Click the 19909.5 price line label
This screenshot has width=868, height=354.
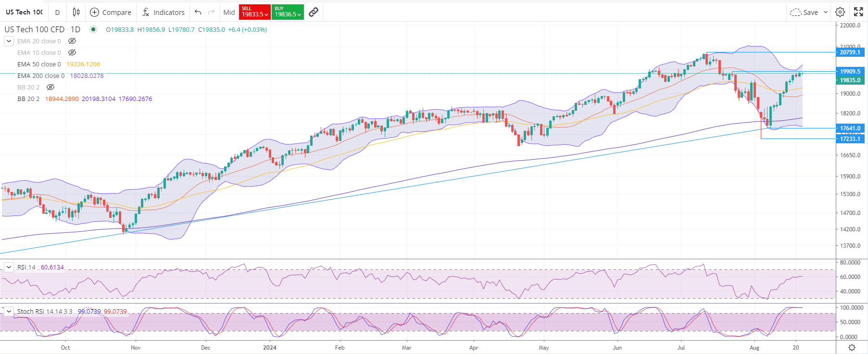(x=850, y=72)
